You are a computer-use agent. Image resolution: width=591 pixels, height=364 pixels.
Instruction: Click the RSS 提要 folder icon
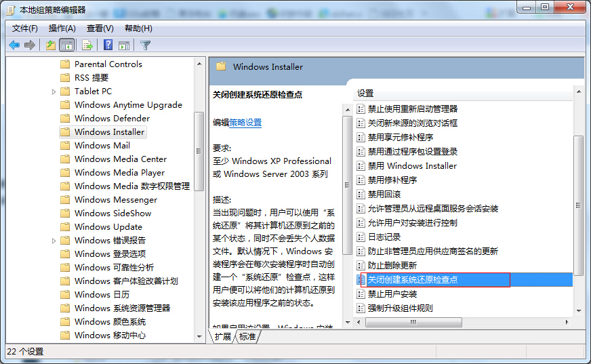tap(65, 78)
